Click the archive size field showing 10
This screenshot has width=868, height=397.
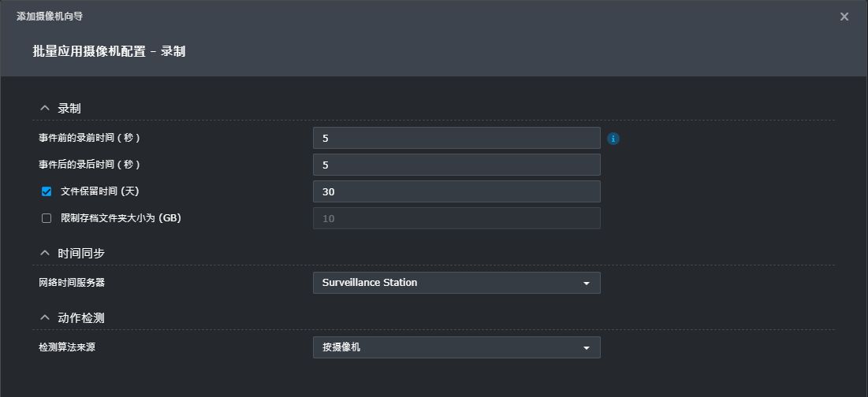coord(456,219)
